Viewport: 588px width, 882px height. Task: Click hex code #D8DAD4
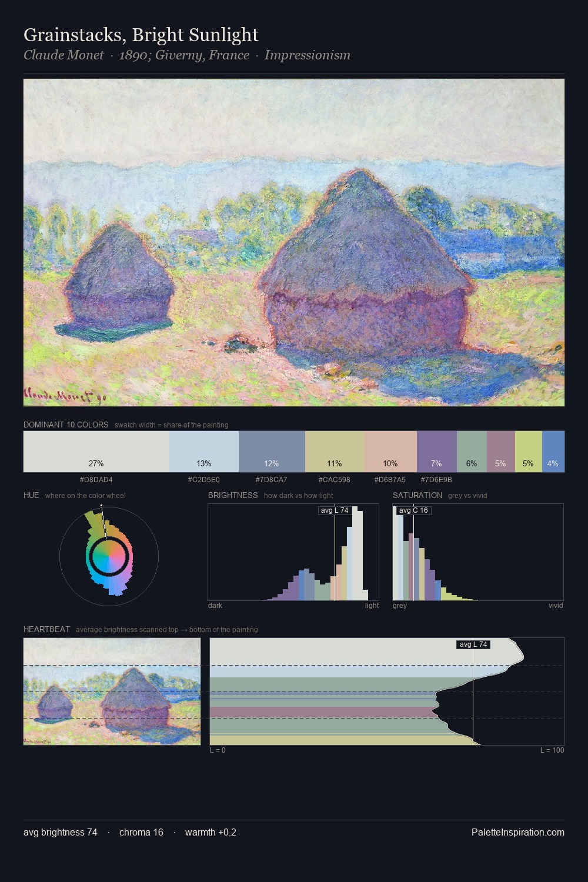tap(96, 480)
